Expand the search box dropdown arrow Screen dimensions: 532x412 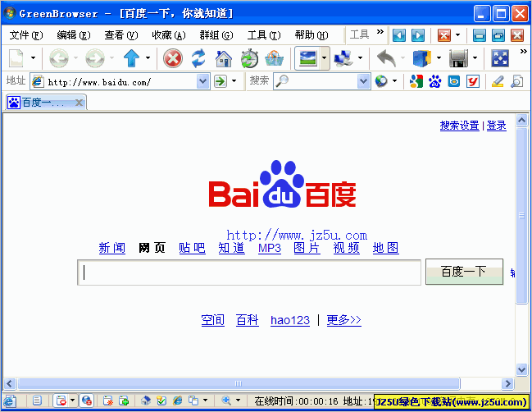point(363,81)
